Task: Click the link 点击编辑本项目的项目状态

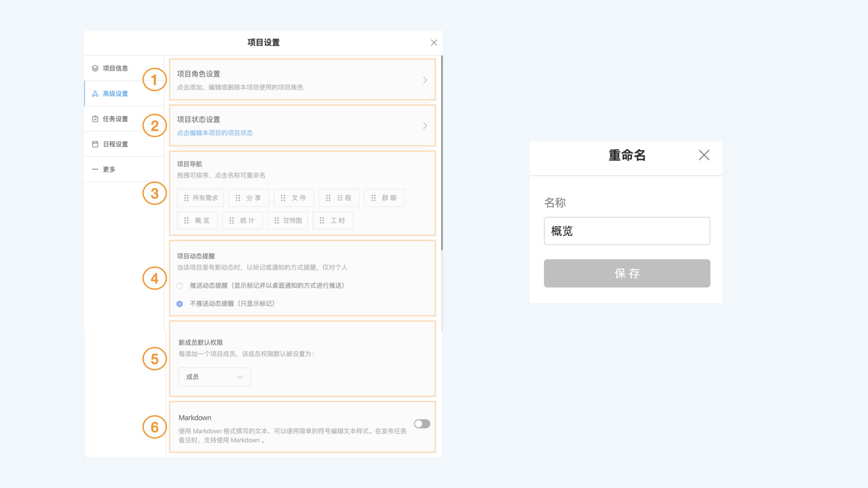Action: tap(215, 133)
